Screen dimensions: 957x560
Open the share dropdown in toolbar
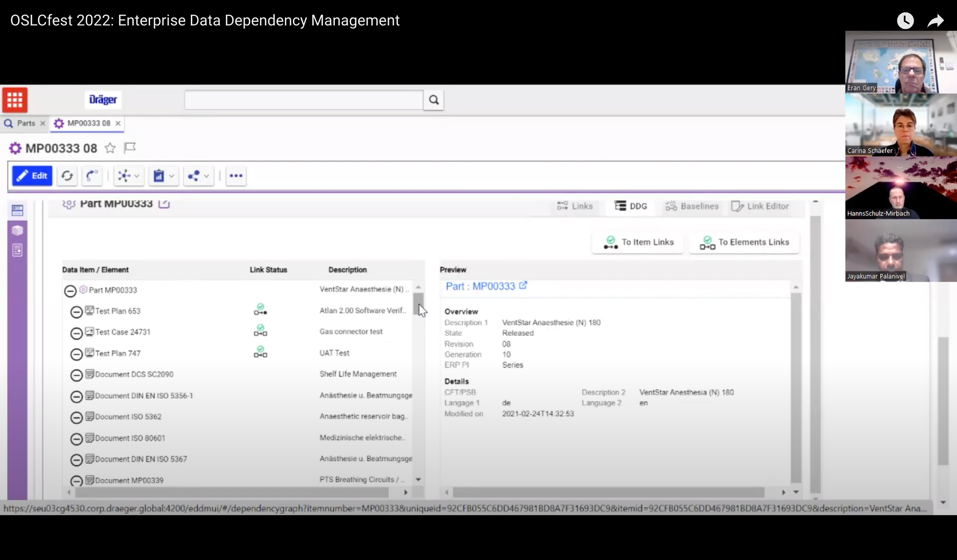tap(198, 176)
